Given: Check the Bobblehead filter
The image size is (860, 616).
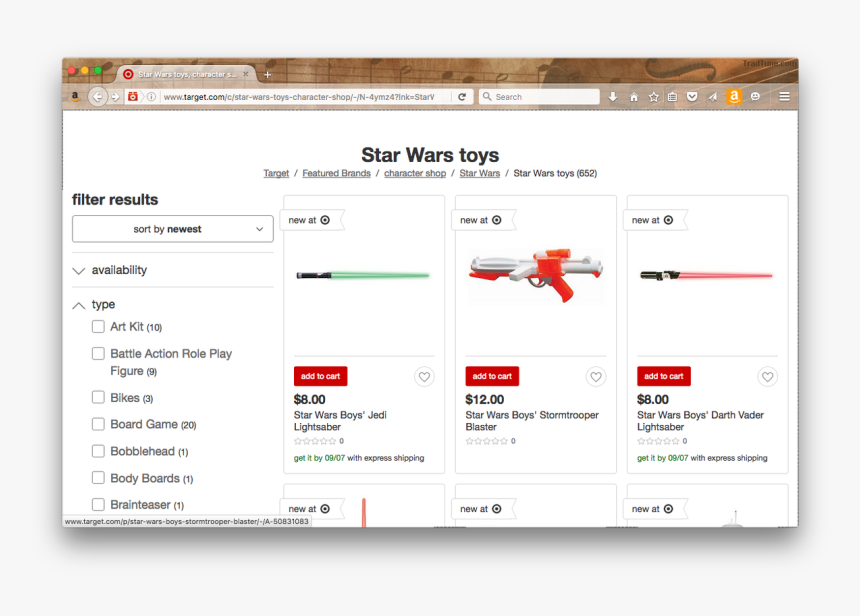Looking at the screenshot, I should click(x=98, y=451).
